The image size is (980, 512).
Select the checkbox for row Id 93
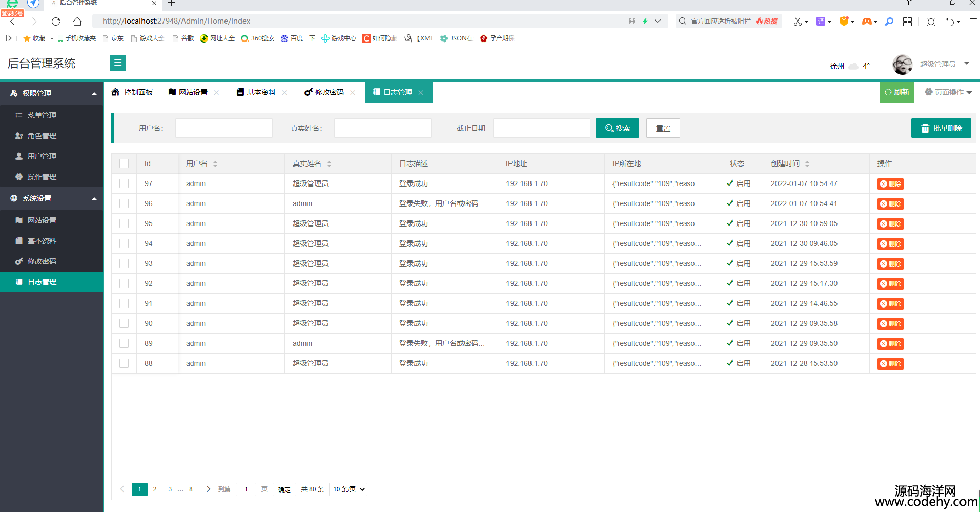coord(124,263)
